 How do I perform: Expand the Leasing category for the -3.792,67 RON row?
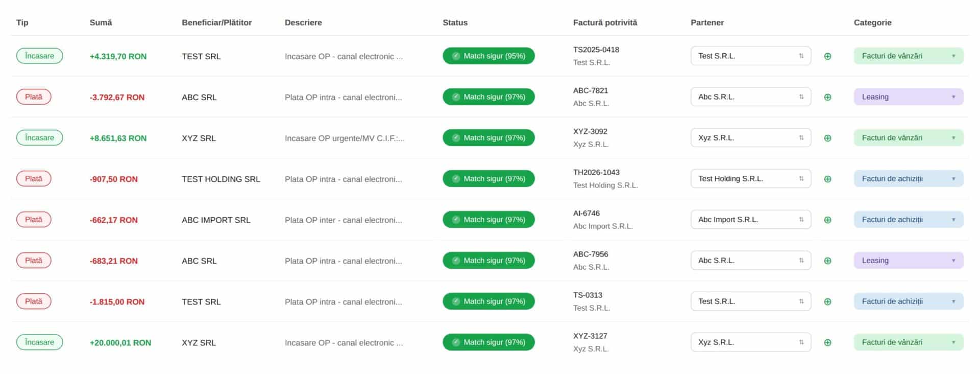click(x=909, y=97)
